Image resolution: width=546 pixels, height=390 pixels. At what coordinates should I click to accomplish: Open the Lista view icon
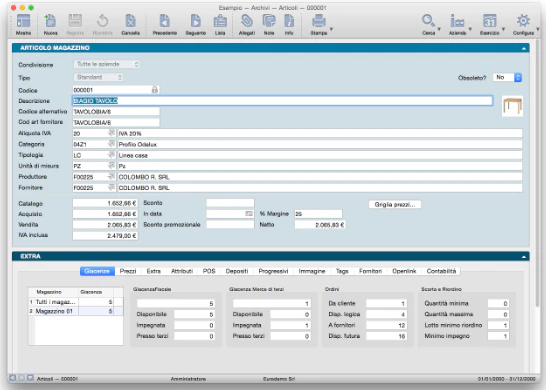[220, 22]
